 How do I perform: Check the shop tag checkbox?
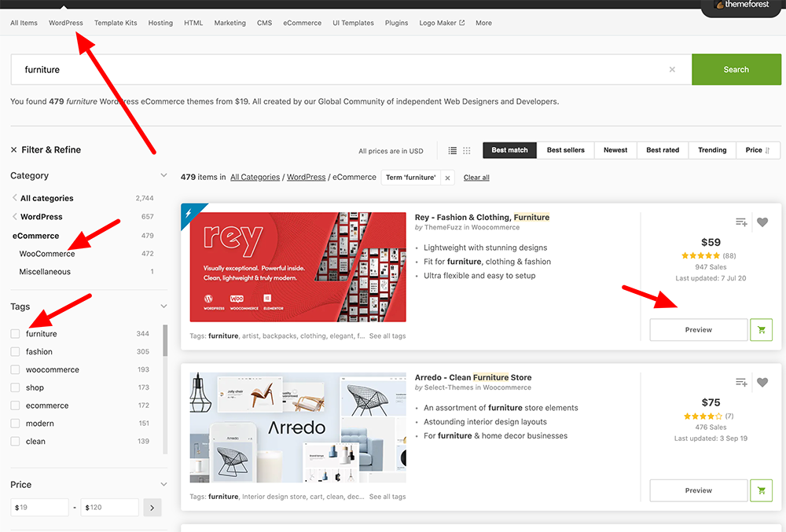15,387
